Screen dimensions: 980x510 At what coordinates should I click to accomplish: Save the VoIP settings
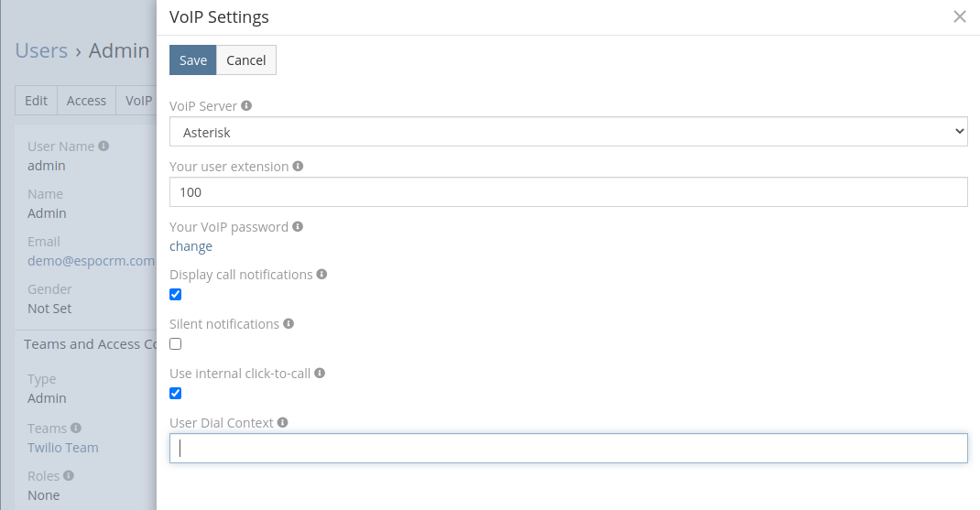click(x=192, y=60)
